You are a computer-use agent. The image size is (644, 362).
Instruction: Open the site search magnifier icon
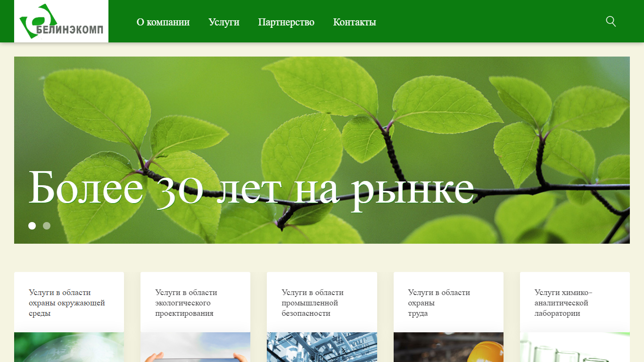point(611,22)
